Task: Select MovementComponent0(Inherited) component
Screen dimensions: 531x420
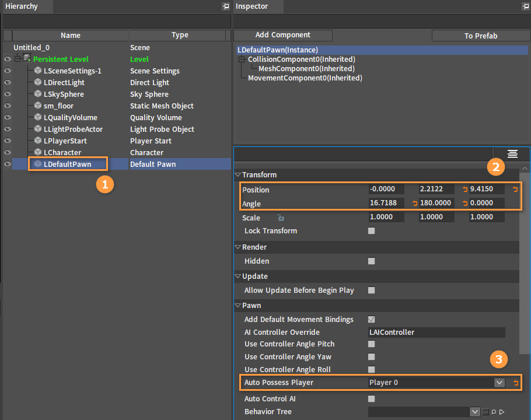Action: 305,78
